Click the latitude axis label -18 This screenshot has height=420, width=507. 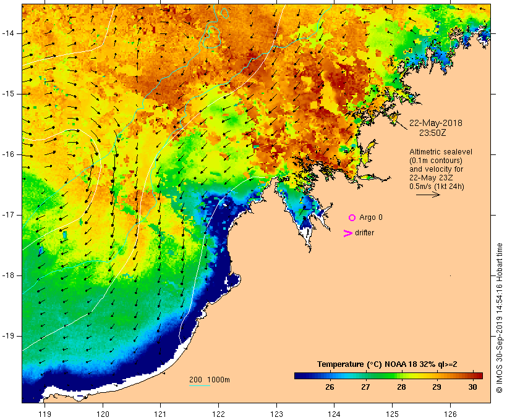click(x=8, y=275)
